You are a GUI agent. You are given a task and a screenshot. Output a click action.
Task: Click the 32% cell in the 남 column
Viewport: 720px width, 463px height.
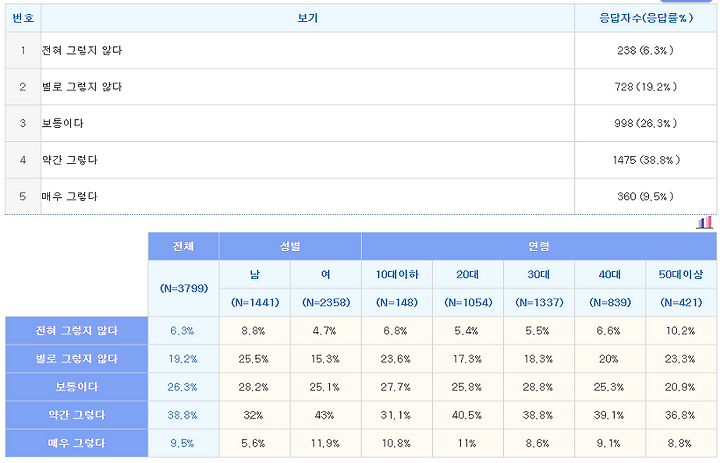pos(253,415)
